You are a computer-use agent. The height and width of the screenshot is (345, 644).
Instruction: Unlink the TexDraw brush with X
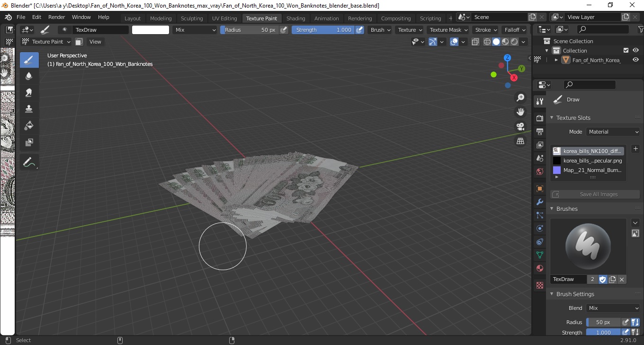[622, 279]
